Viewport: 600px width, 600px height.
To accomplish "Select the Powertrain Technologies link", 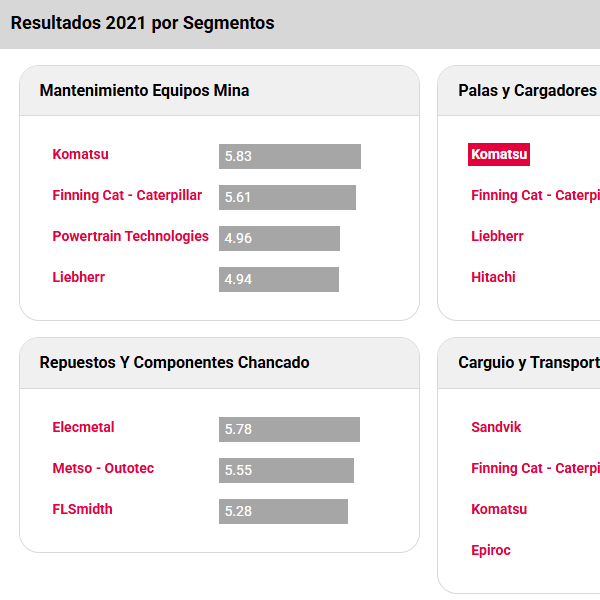I will tap(130, 237).
